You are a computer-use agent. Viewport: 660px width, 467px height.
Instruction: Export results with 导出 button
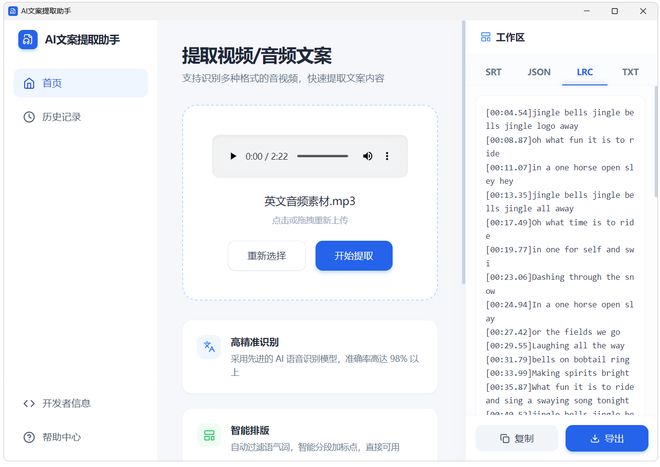[607, 438]
